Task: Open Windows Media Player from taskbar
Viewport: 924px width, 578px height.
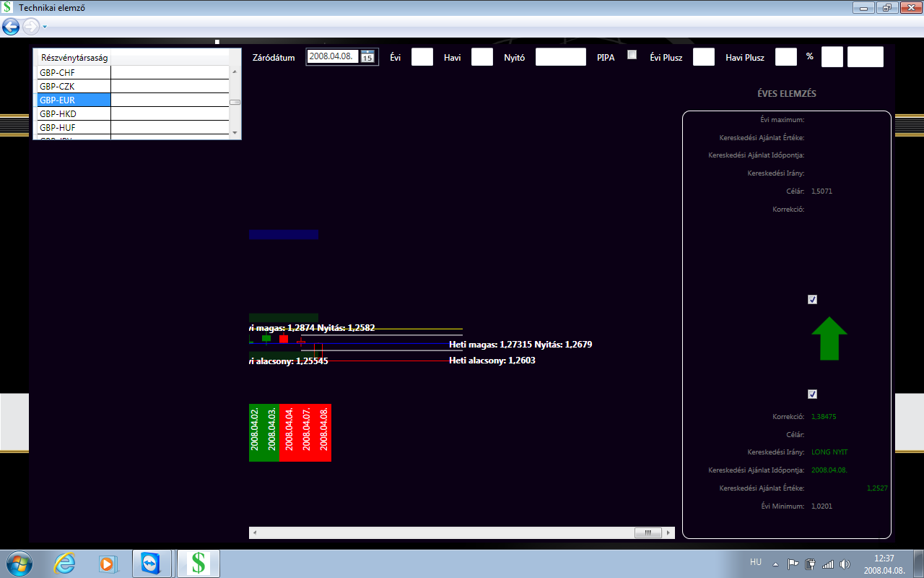Action: (108, 564)
